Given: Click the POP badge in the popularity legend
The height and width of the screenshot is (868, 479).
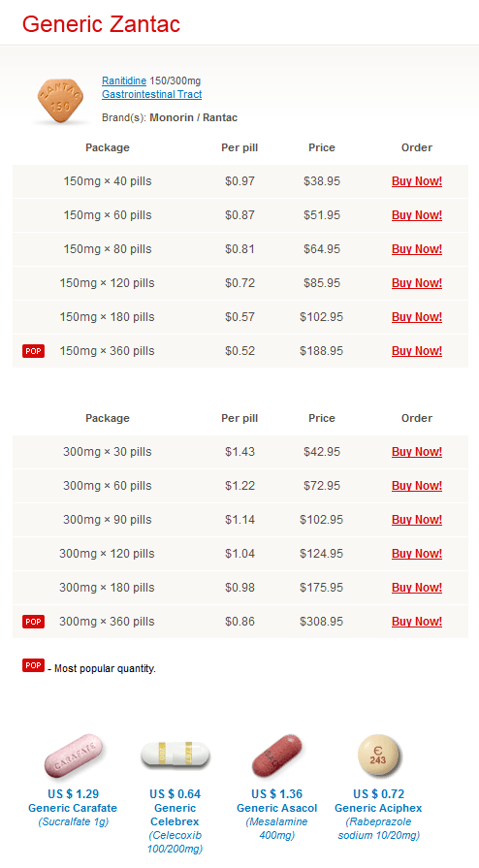Looking at the screenshot, I should tap(33, 665).
